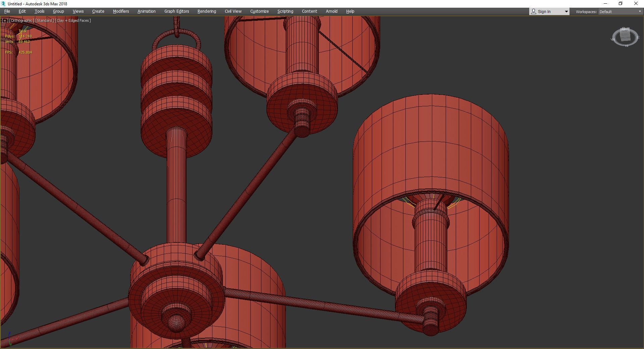Open the Scripting menu
Screen dimensions: 644x349
pos(285,11)
